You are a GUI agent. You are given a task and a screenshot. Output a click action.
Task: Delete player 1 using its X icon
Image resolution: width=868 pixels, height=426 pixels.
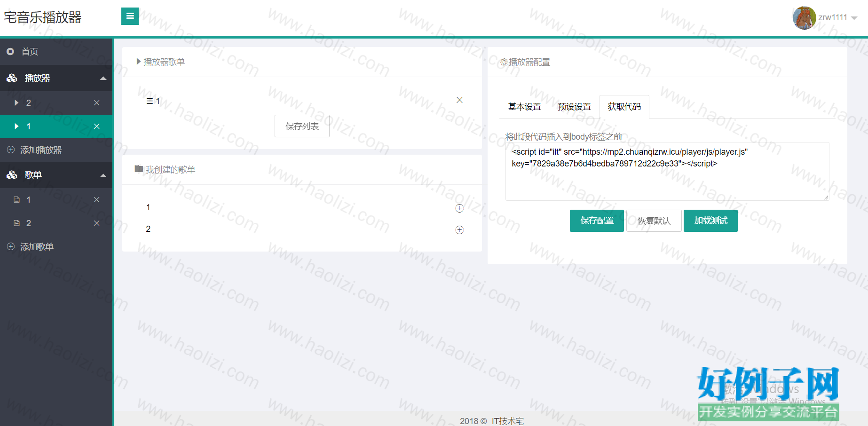pos(96,126)
